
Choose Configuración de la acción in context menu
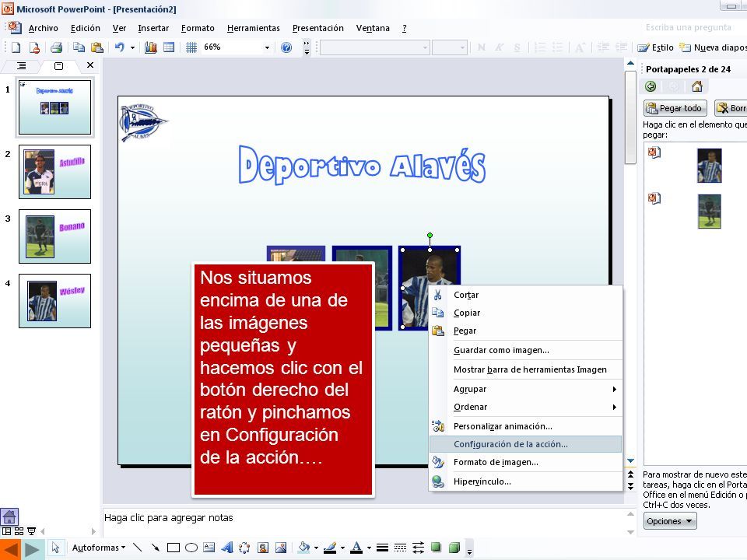point(526,444)
